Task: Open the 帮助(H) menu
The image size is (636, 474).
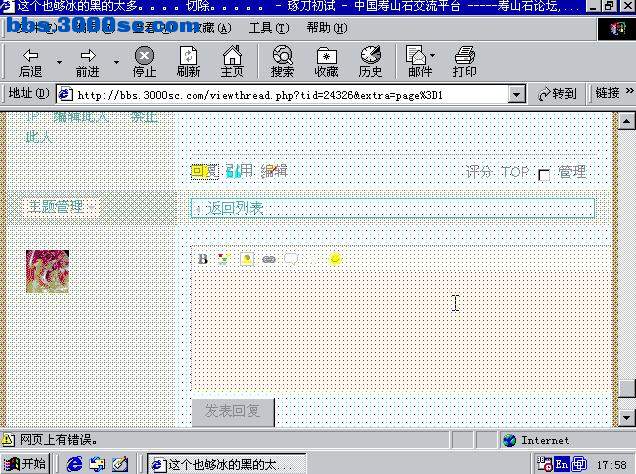Action: click(x=327, y=28)
